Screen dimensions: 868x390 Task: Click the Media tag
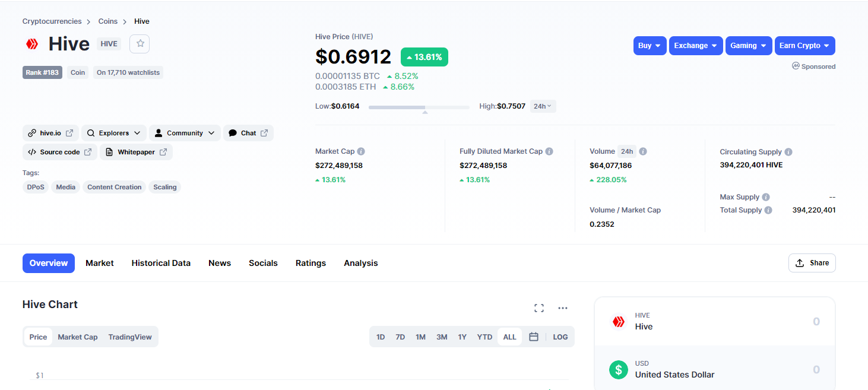(x=66, y=187)
